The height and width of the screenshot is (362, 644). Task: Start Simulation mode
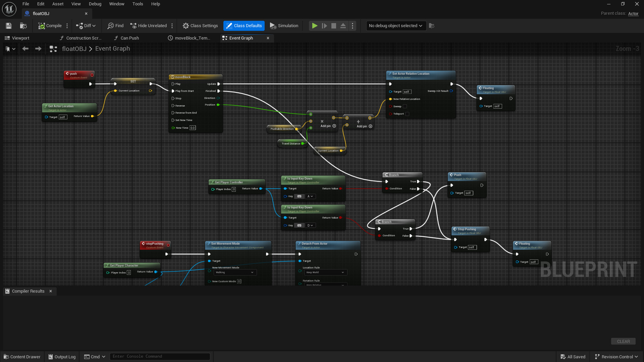(284, 25)
